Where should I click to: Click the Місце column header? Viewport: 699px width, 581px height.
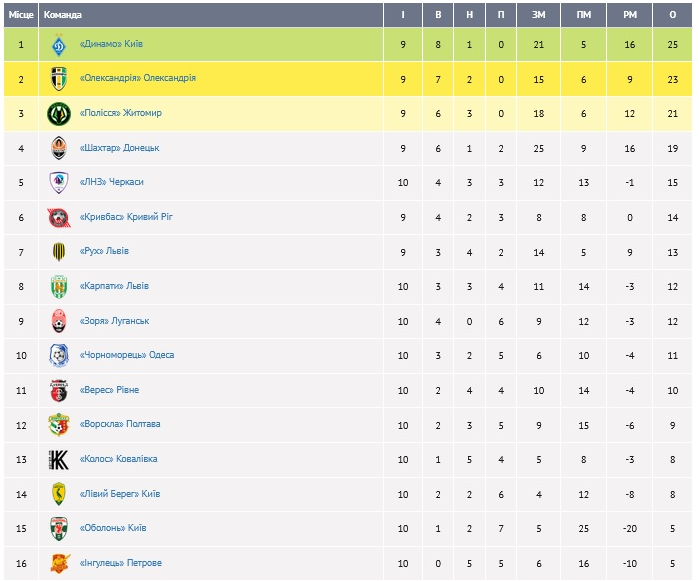[20, 15]
